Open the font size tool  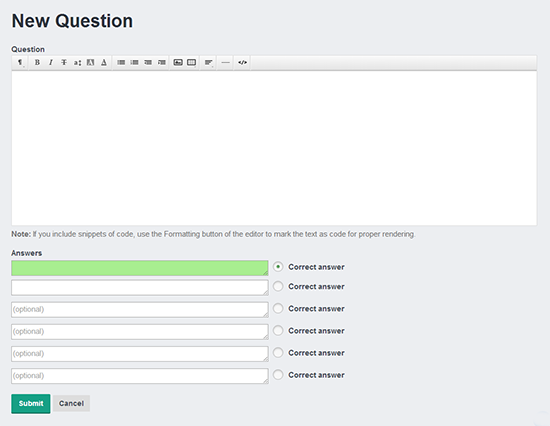[77, 62]
